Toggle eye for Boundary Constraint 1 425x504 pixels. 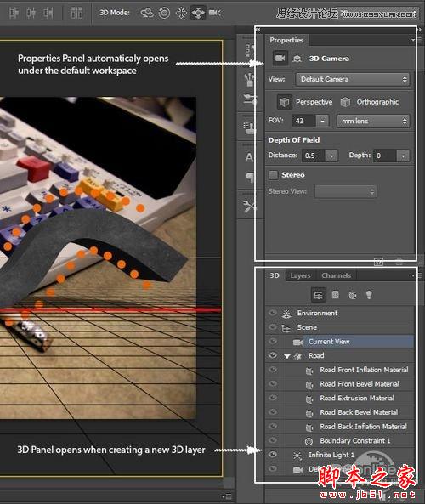coord(273,440)
